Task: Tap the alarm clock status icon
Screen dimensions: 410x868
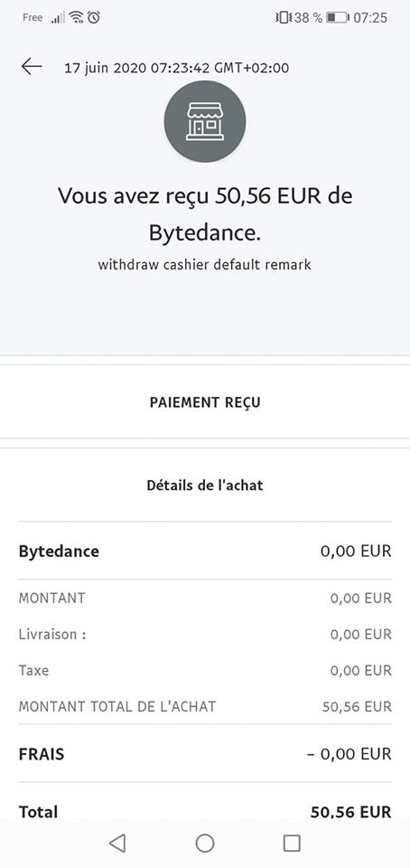Action: click(x=94, y=18)
